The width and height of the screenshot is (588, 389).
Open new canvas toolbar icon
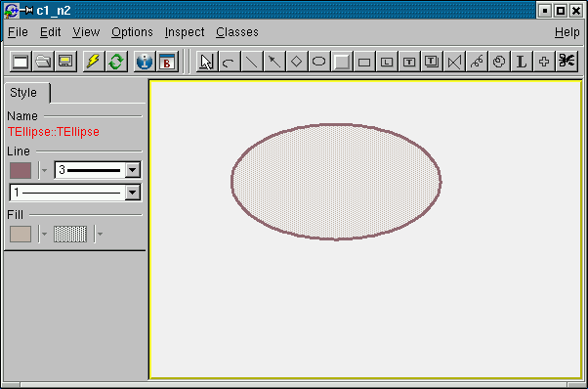(x=21, y=62)
